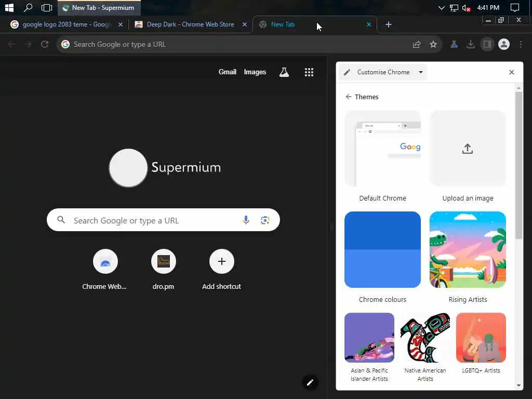Open a new browser tab with plus button
Viewport: 532px width, 399px height.
pos(389,24)
